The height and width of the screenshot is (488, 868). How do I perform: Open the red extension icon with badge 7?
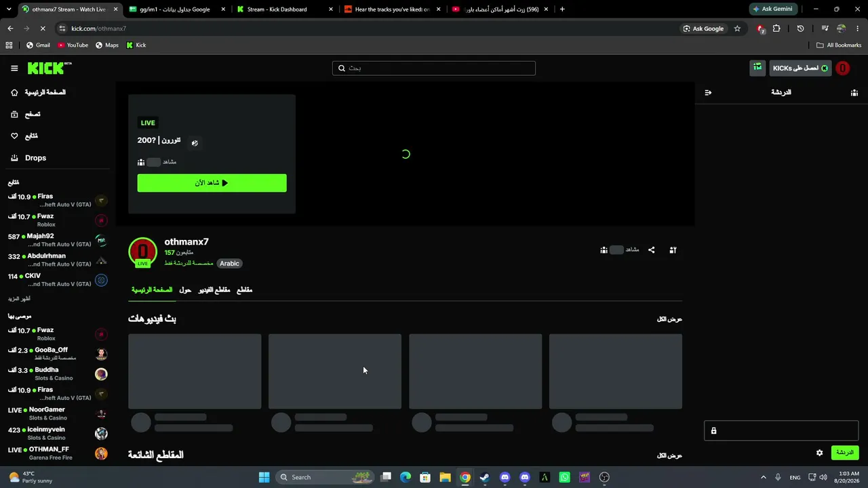[761, 28]
